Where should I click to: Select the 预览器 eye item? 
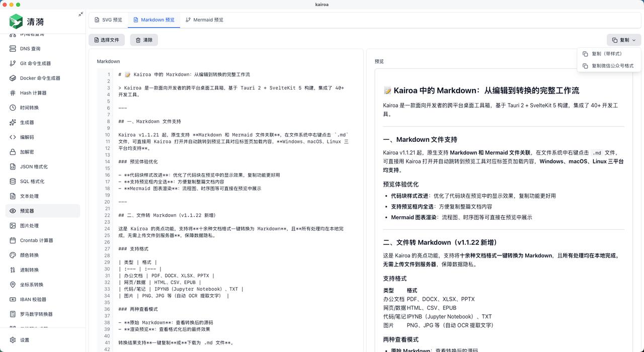(x=43, y=211)
